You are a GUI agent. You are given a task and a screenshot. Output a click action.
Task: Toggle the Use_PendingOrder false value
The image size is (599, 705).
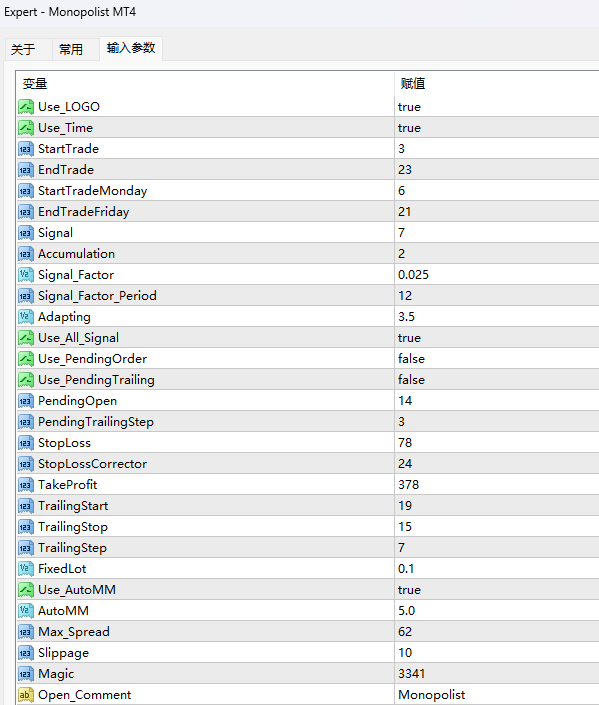coord(496,359)
